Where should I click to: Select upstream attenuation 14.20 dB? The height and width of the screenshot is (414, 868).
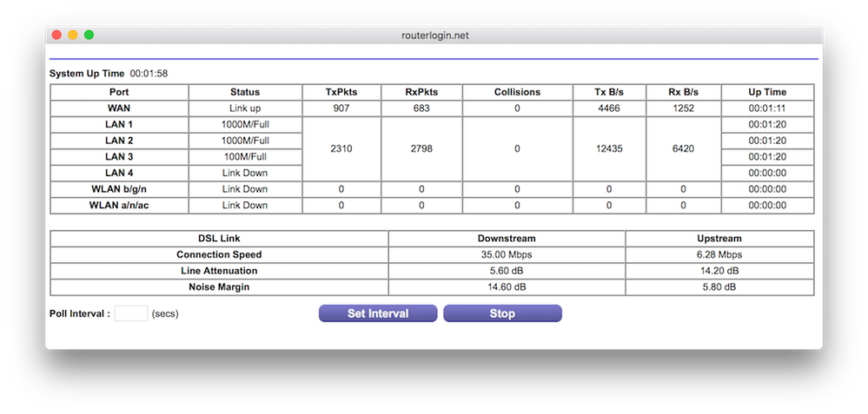(719, 271)
